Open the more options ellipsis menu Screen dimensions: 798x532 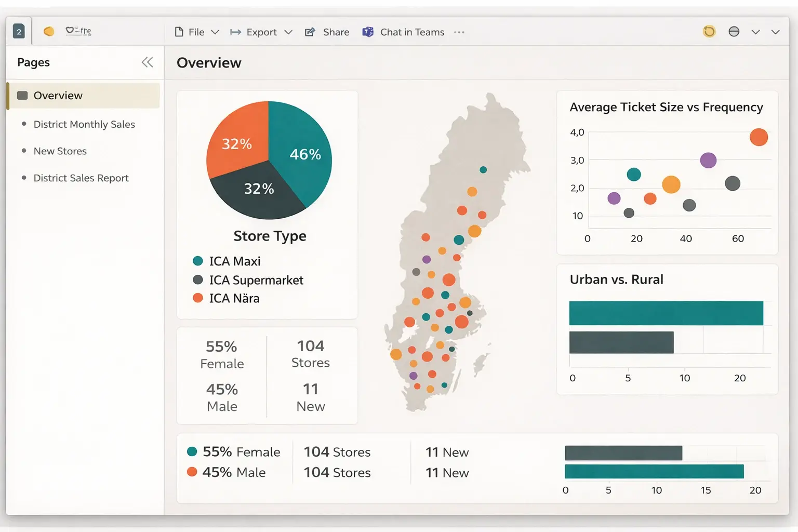(x=459, y=32)
